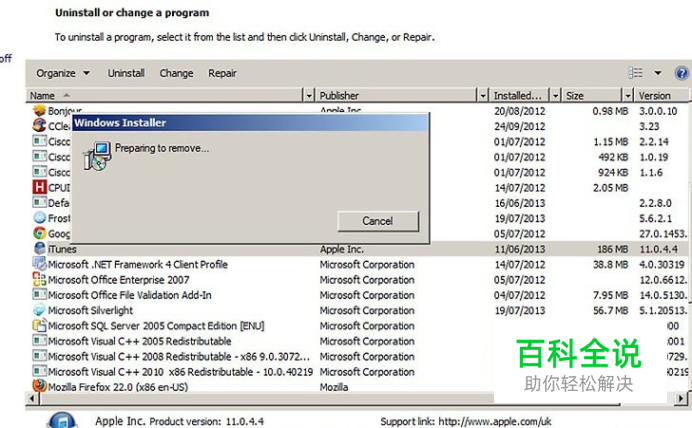Cancel the Windows Installer removal
Image resolution: width=692 pixels, height=428 pixels.
(x=378, y=221)
